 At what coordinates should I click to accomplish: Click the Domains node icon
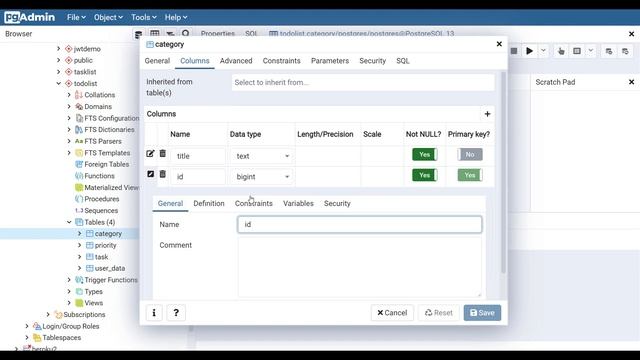[79, 107]
